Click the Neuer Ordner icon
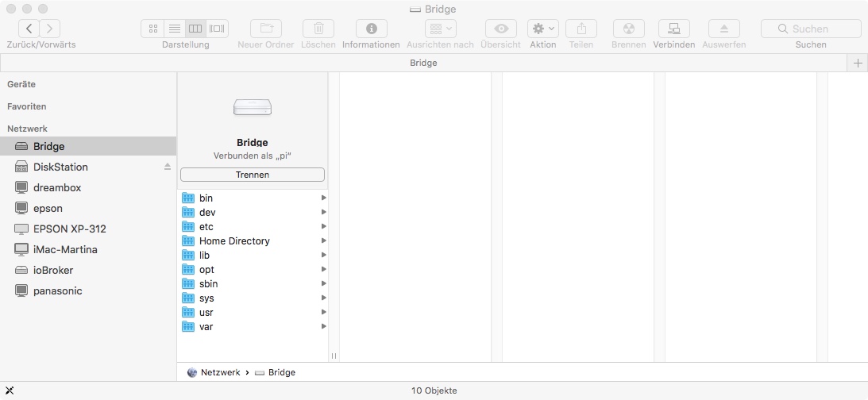 (x=266, y=29)
